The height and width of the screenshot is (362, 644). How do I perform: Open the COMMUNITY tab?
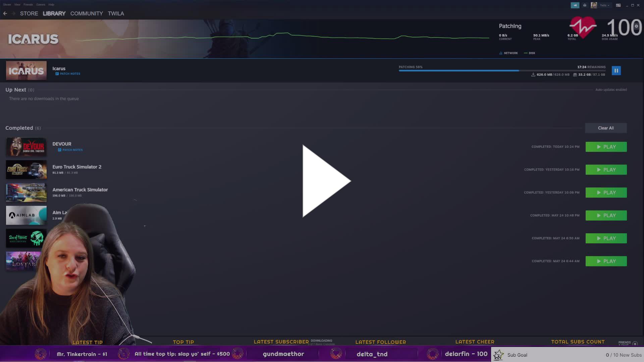coord(87,13)
